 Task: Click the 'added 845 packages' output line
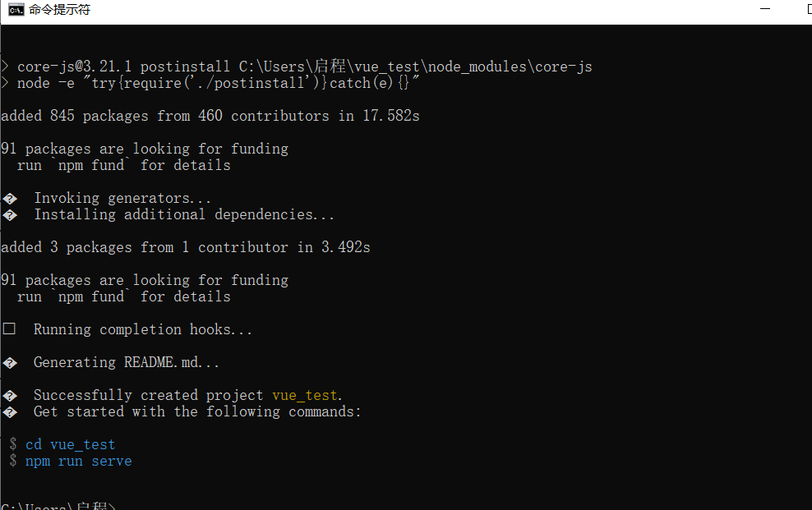[x=210, y=116]
